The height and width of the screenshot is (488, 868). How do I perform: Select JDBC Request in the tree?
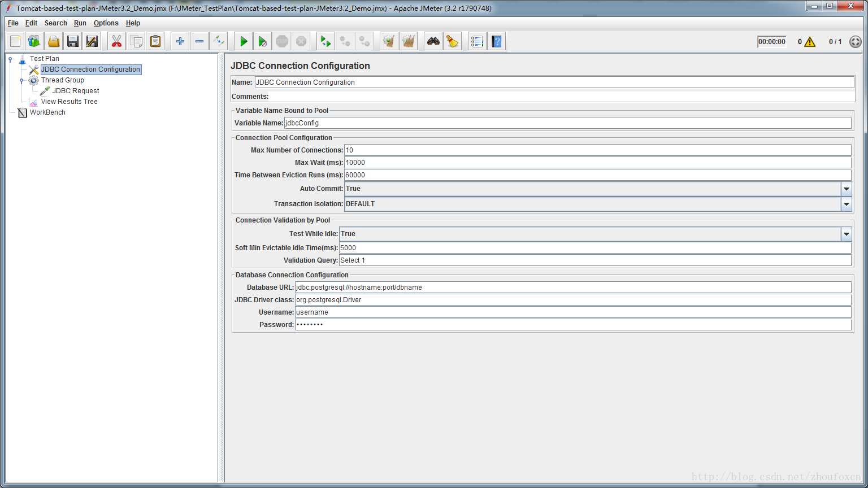tap(76, 91)
